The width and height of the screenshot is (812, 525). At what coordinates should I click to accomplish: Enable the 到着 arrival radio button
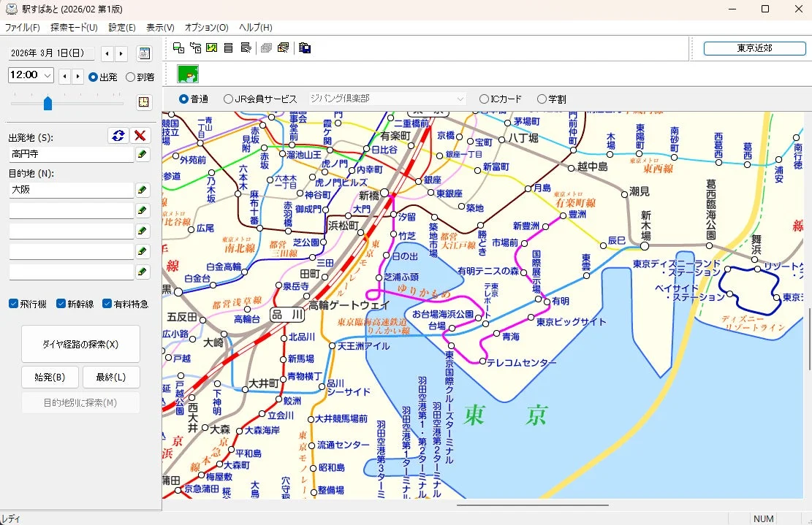pos(130,75)
